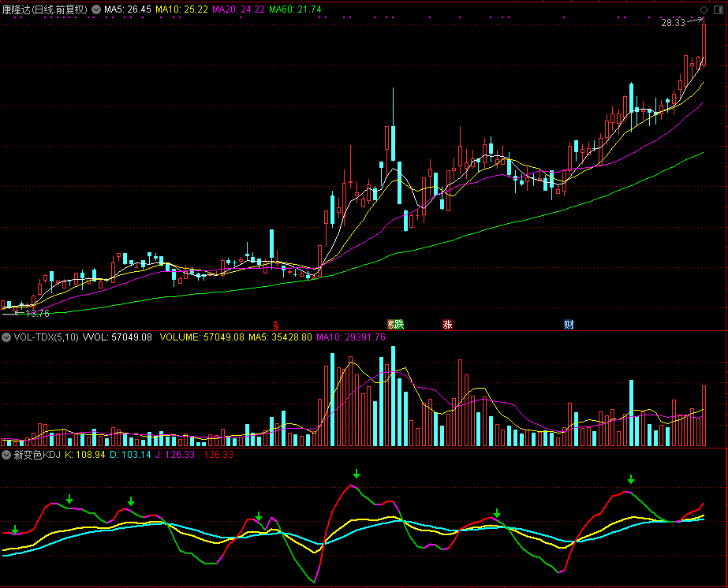Toggle the side panel icon in top-right corner

(x=719, y=9)
